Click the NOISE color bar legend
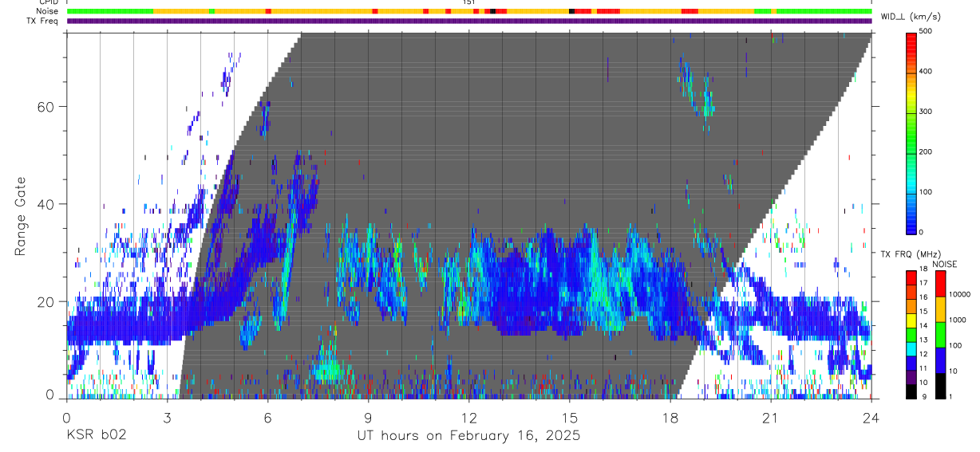Screen dimensions: 980x452 (x=940, y=334)
